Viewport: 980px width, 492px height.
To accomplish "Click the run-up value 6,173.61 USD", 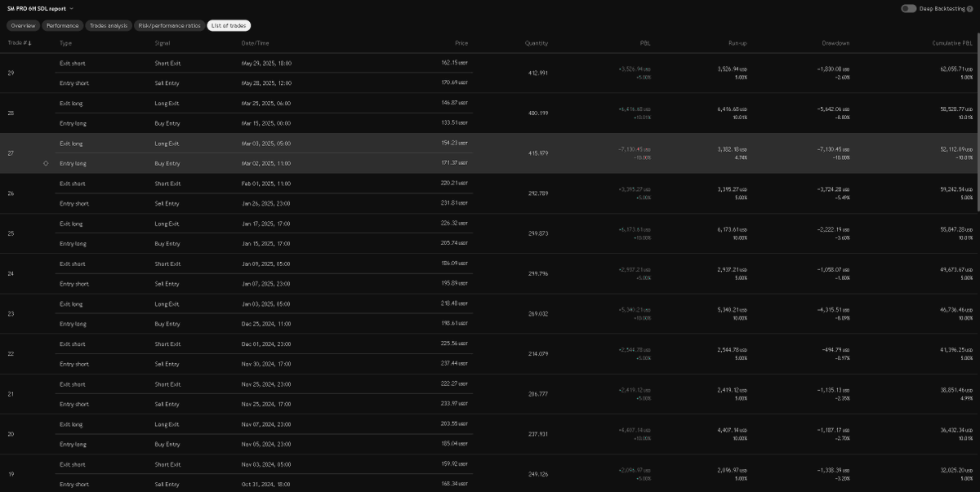I will coord(733,229).
